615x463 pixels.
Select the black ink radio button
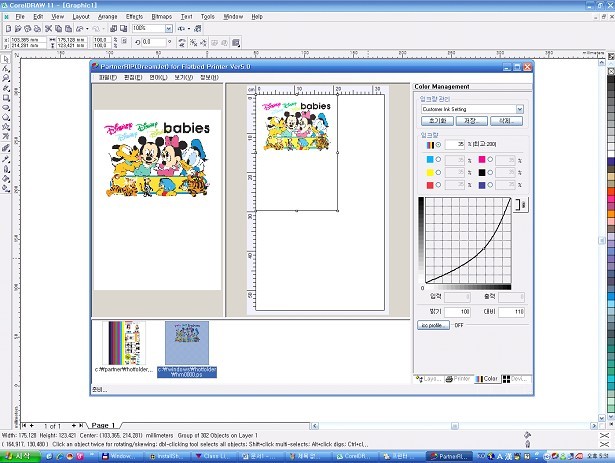pos(490,172)
